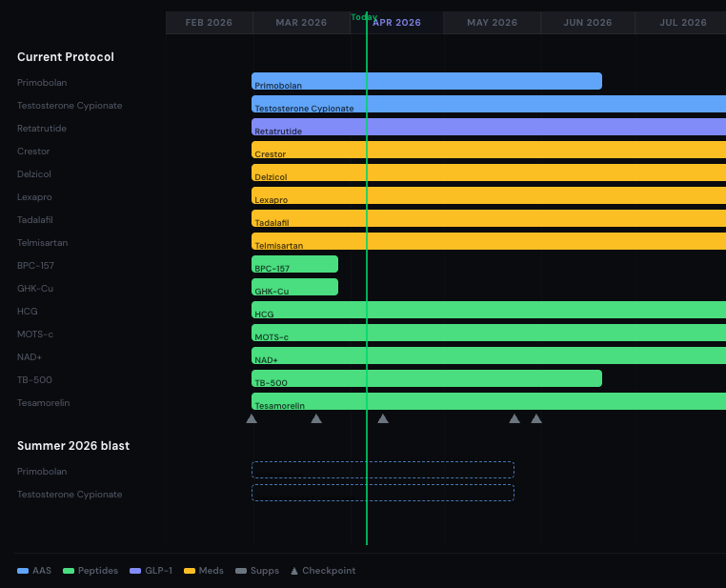Click the Tadalafil row label
The height and width of the screenshot is (588, 726).
(x=34, y=220)
